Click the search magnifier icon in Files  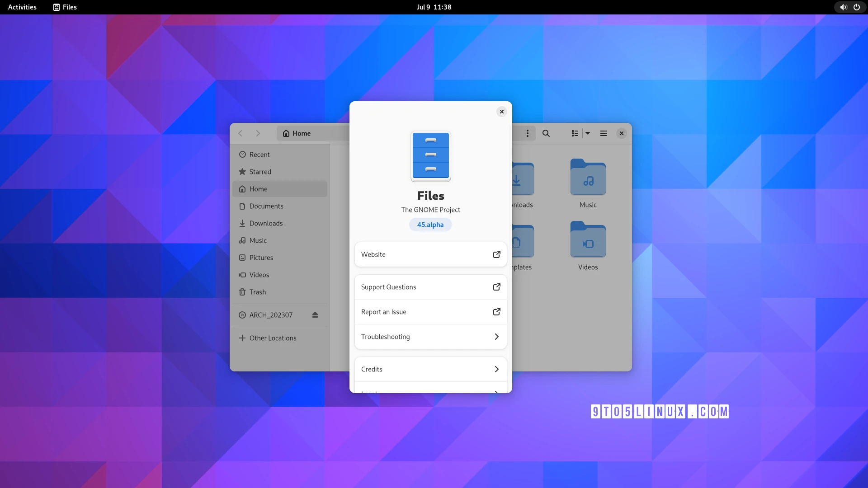coord(546,133)
